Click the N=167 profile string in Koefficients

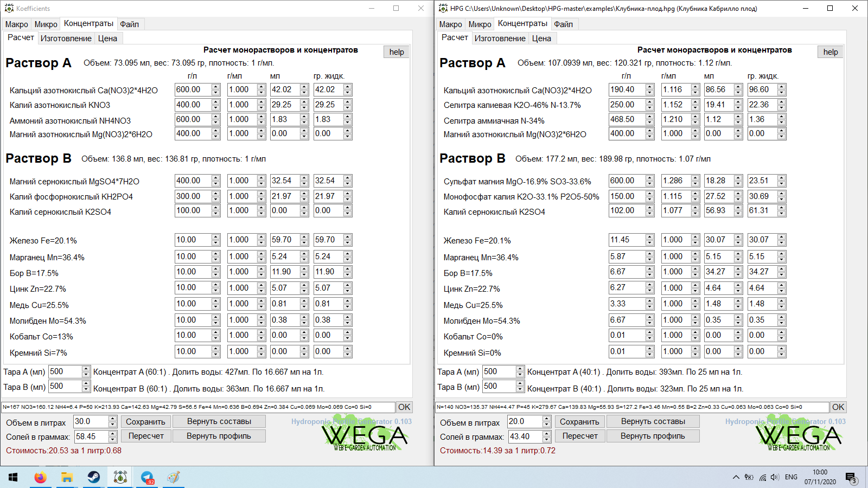[198, 407]
